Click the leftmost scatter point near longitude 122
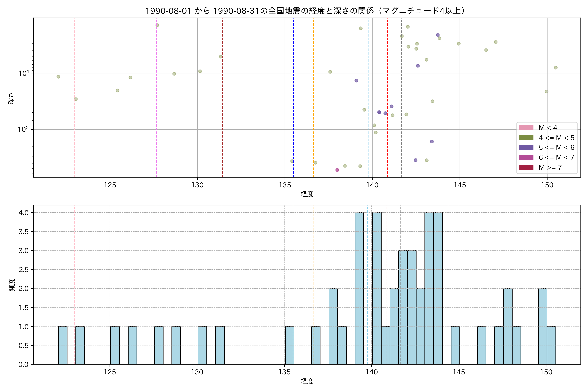This screenshot has height=392, width=588. pos(58,77)
